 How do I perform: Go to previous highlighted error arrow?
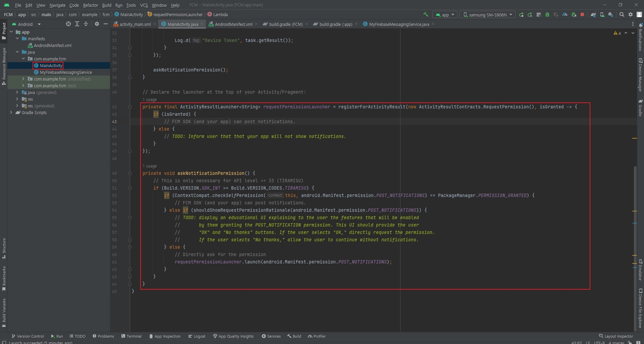[626, 33]
